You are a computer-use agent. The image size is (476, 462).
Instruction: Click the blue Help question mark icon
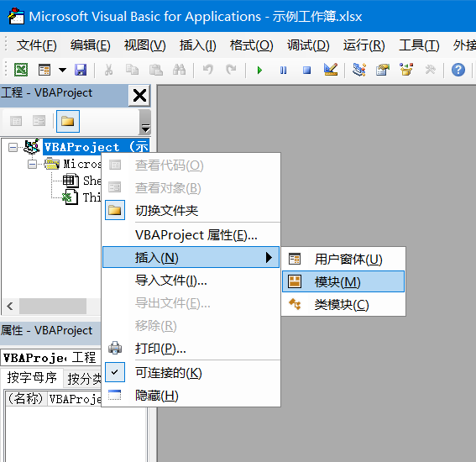pos(458,71)
